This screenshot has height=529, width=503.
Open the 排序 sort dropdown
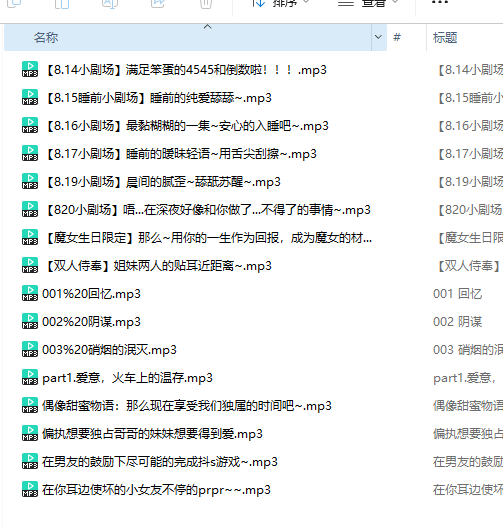pos(281,3)
